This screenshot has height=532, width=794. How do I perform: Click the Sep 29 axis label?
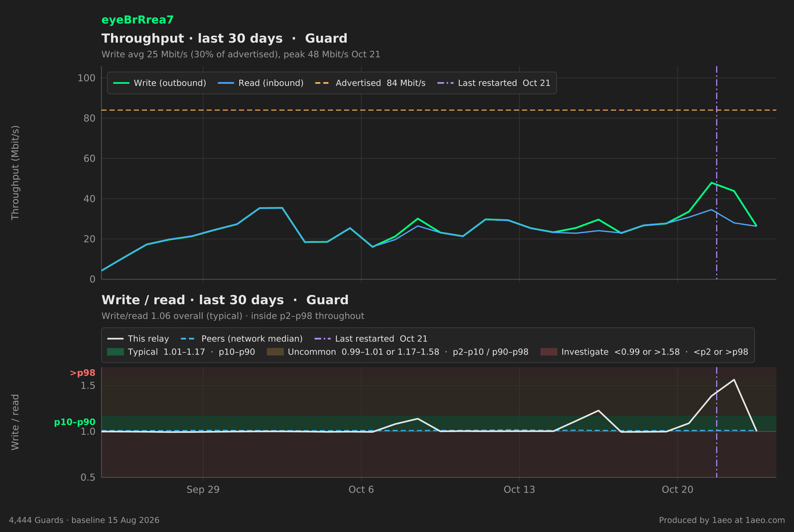(x=203, y=490)
